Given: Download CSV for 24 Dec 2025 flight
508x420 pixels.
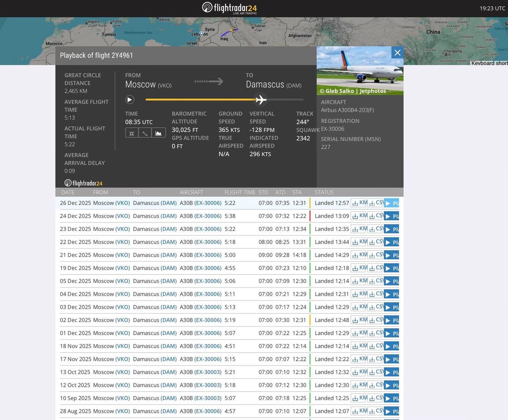Looking at the screenshot, I should click(x=375, y=216).
